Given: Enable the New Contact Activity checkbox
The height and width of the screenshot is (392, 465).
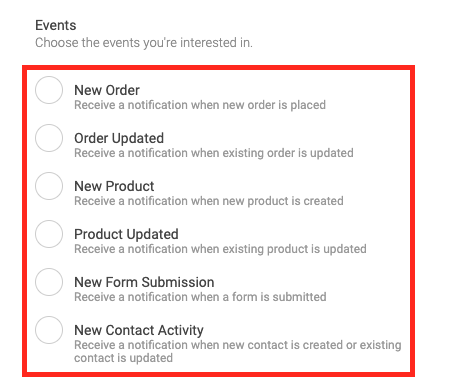Looking at the screenshot, I should 49,330.
